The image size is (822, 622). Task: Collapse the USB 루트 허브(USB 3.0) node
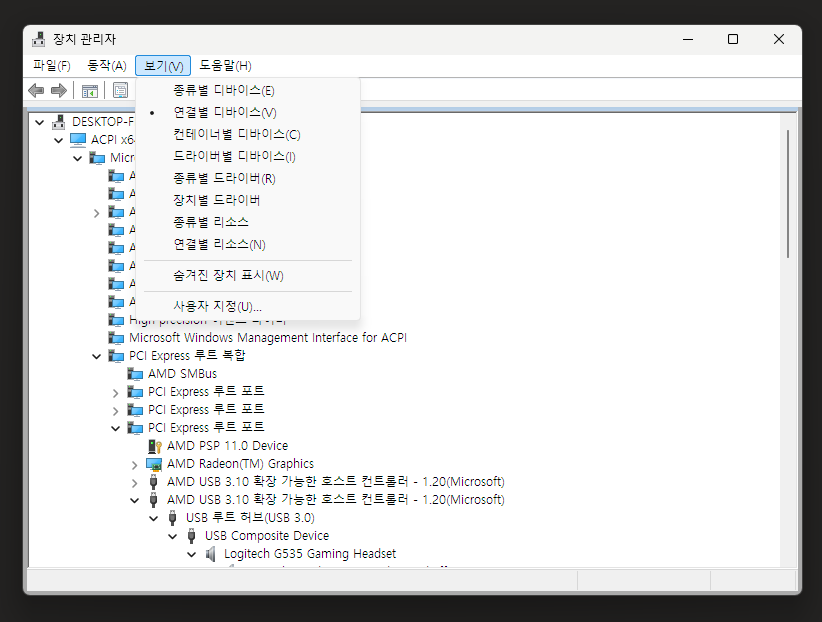154,518
